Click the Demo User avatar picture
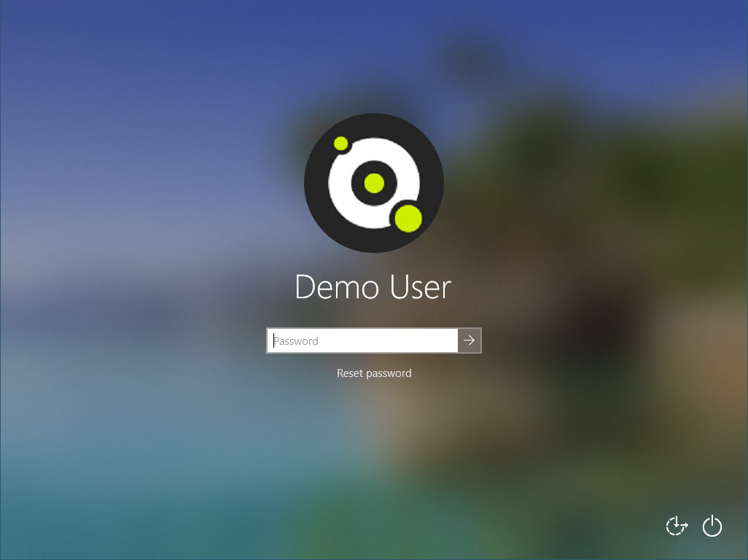This screenshot has width=748, height=560. [x=374, y=183]
